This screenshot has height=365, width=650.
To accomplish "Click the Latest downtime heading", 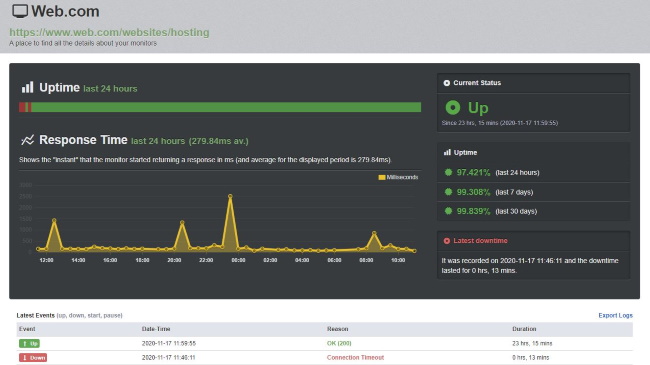I will coord(480,241).
